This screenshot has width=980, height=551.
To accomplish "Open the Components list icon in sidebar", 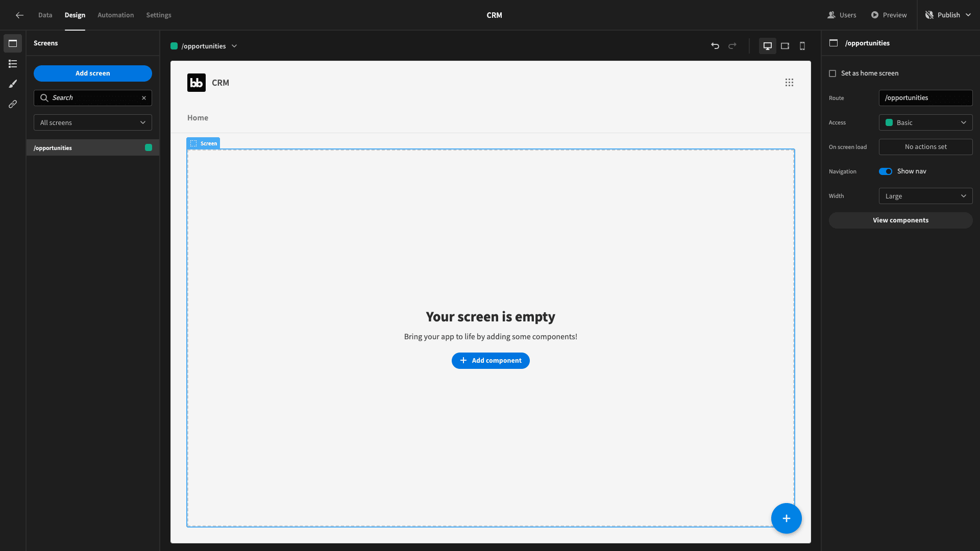I will (13, 64).
